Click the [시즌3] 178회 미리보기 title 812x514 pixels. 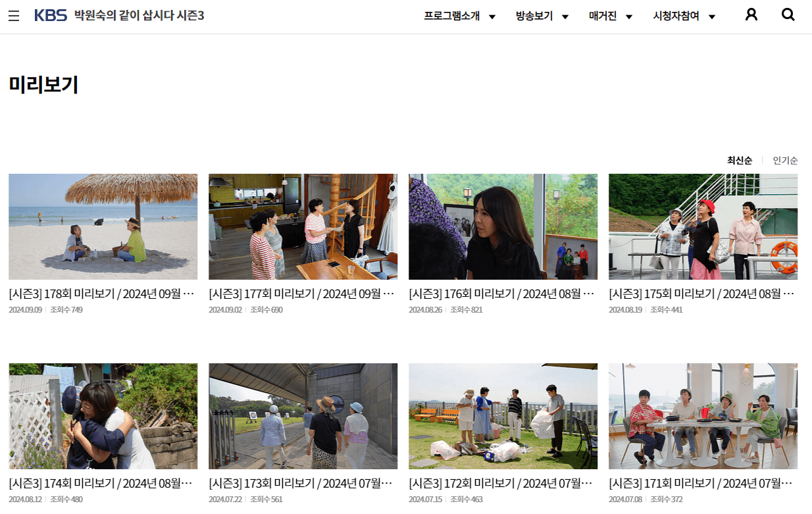pyautogui.click(x=102, y=294)
